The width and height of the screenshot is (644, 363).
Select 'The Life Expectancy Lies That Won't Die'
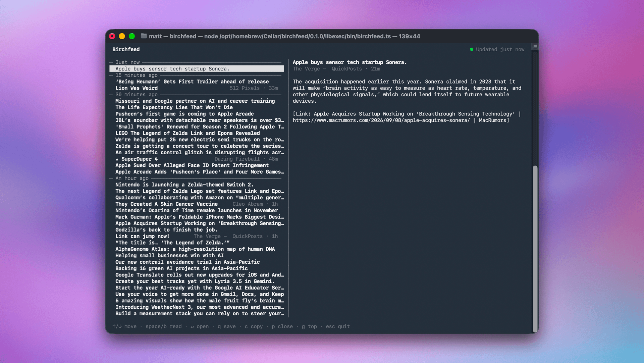174,107
